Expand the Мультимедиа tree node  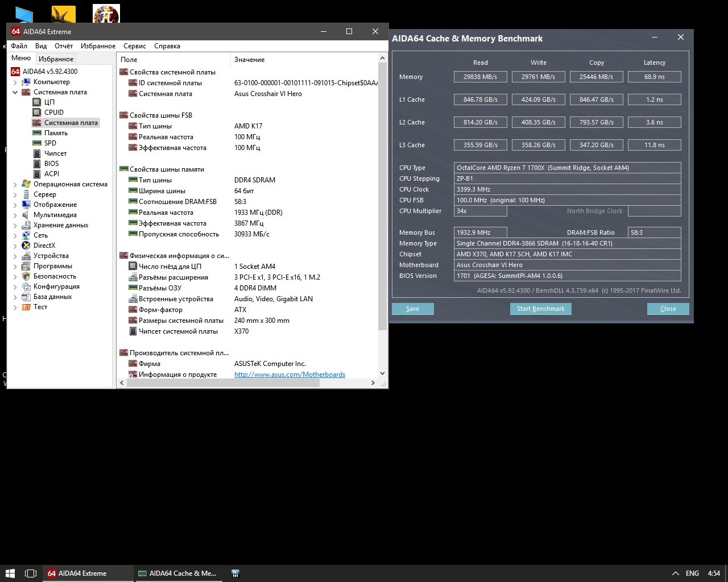coord(15,215)
